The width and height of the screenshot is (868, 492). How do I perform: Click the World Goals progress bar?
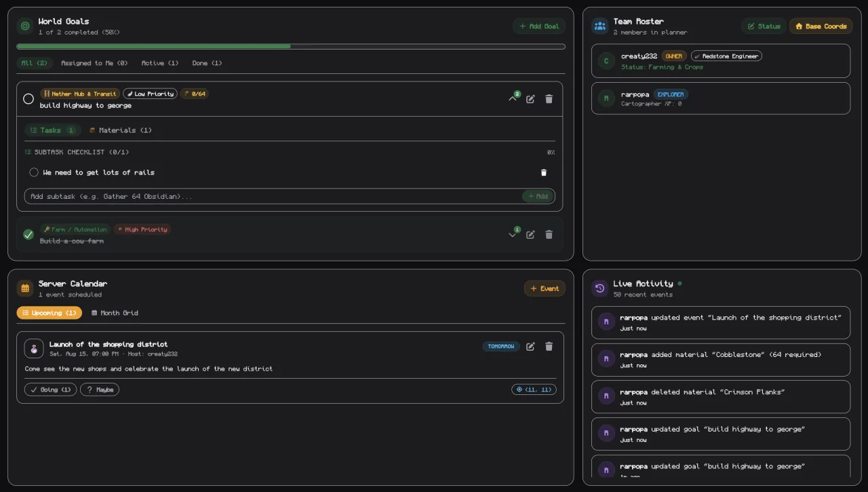point(291,47)
